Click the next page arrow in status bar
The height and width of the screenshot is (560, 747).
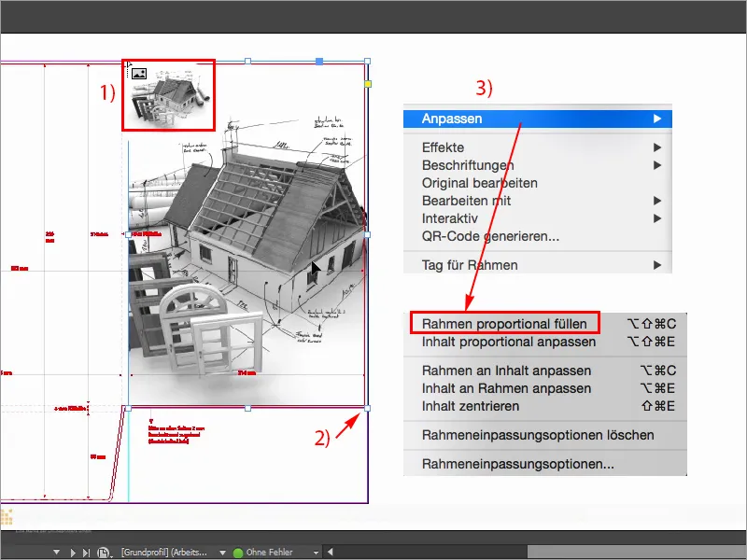[x=73, y=553]
